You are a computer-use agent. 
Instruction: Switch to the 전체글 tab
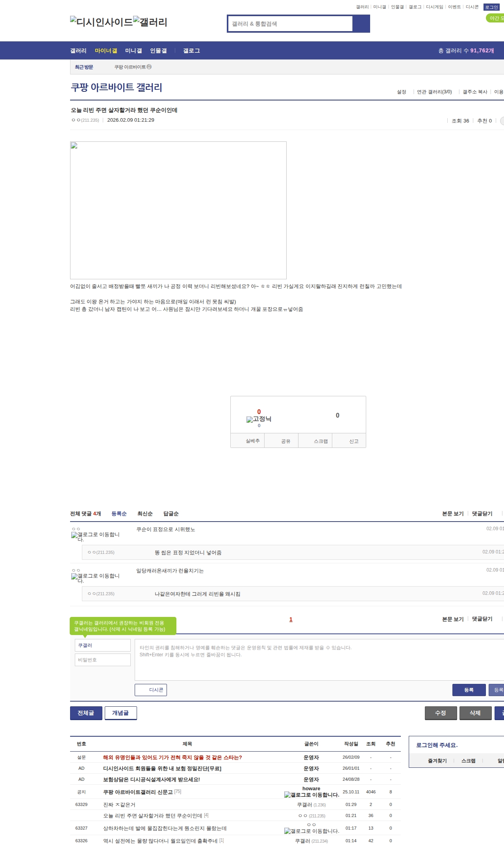point(86,713)
